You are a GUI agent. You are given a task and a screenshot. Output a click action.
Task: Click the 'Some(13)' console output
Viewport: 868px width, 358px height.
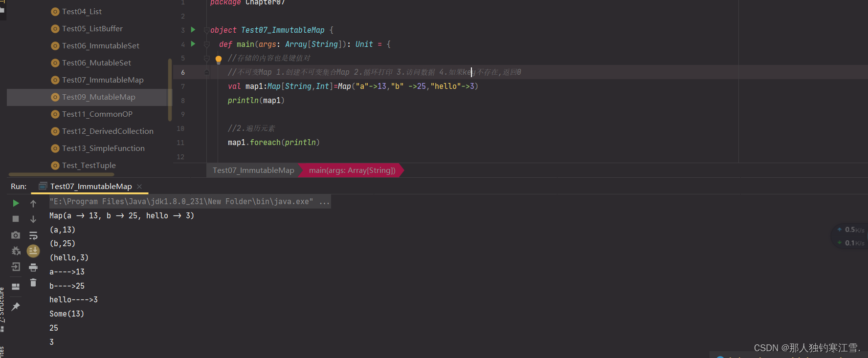(67, 314)
